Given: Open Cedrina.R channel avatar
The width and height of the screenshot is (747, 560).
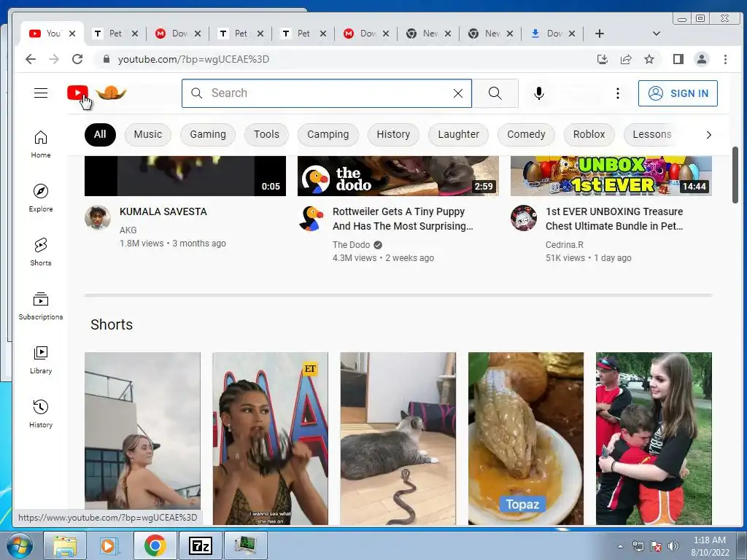Looking at the screenshot, I should click(524, 218).
